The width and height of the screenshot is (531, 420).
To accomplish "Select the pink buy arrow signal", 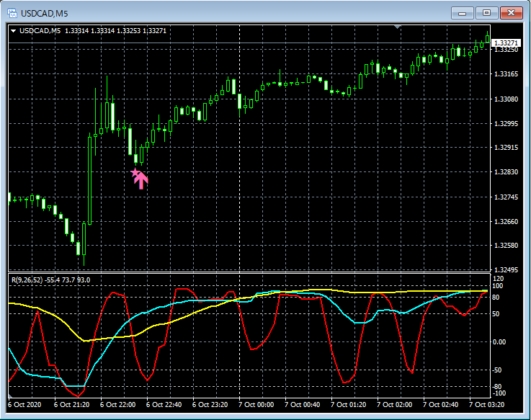I will tap(141, 180).
